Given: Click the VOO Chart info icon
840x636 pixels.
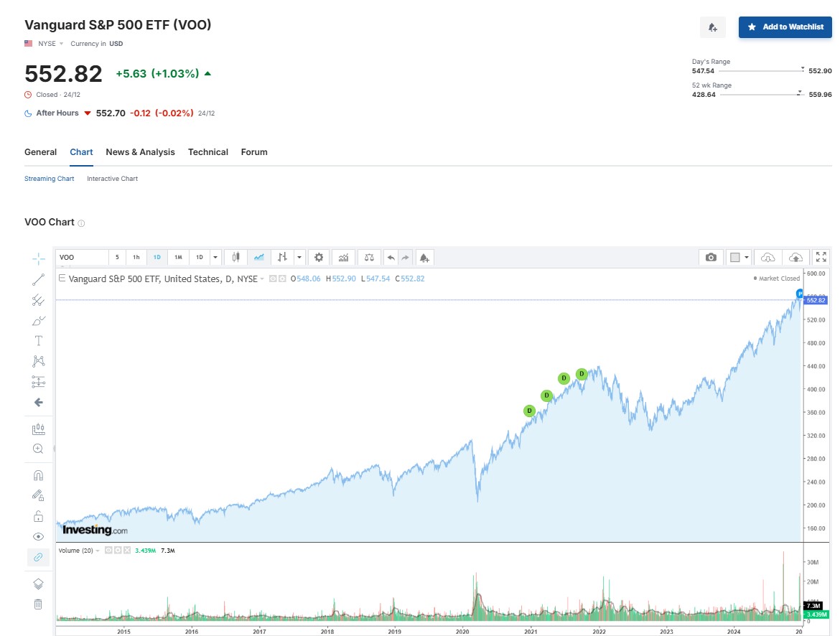Looking at the screenshot, I should (81, 223).
